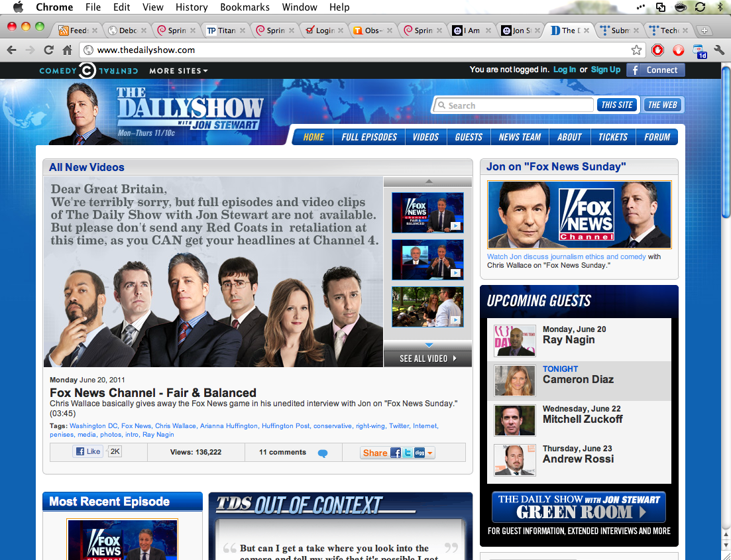Viewport: 731px width, 560px height.
Task: Click the Daily Show logo banner
Action: (190, 109)
